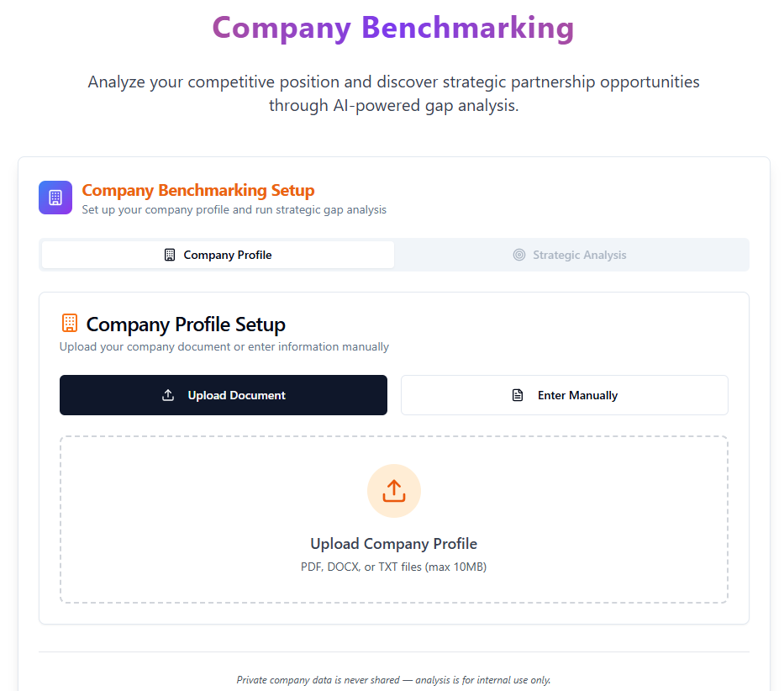Click the Company Benchmarking main title

[393, 28]
